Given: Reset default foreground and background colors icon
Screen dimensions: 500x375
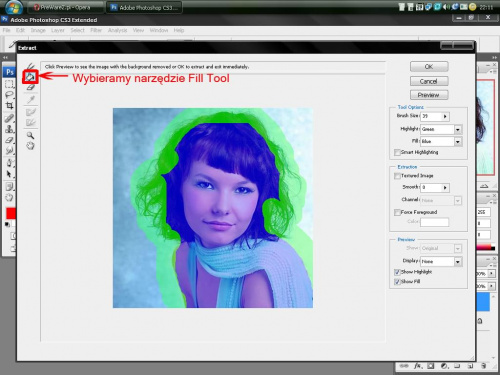Looking at the screenshot, I should click(7, 224).
